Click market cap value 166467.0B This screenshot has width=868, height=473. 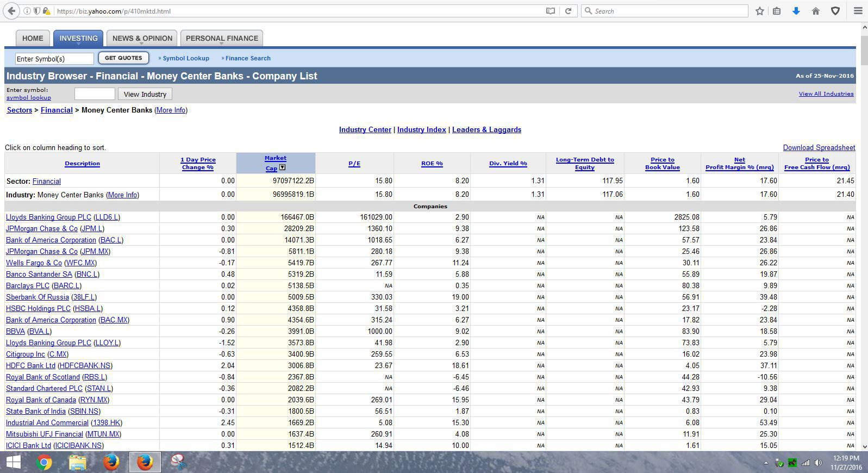point(297,217)
